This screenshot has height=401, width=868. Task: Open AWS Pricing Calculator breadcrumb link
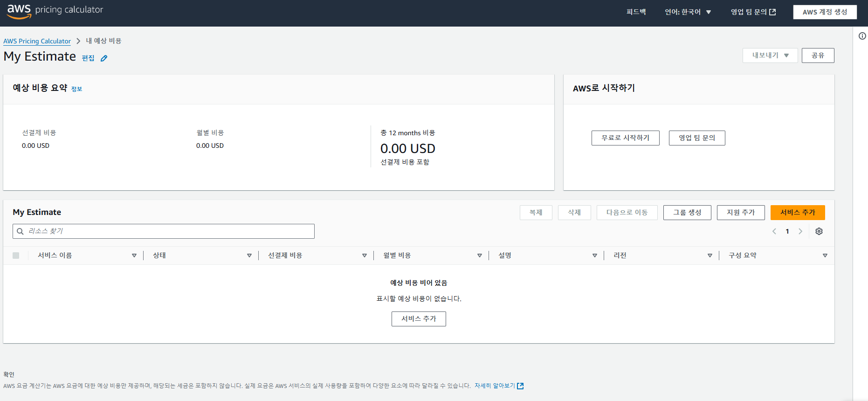[37, 41]
